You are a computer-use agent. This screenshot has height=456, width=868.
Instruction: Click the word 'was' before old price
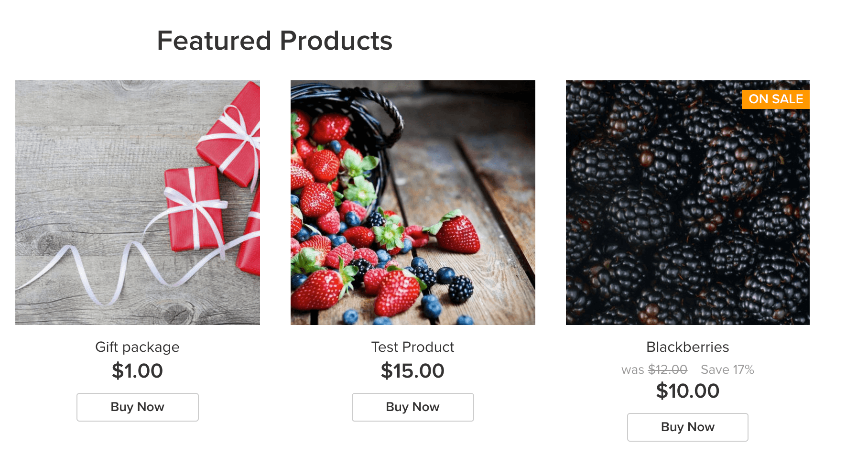click(x=632, y=370)
